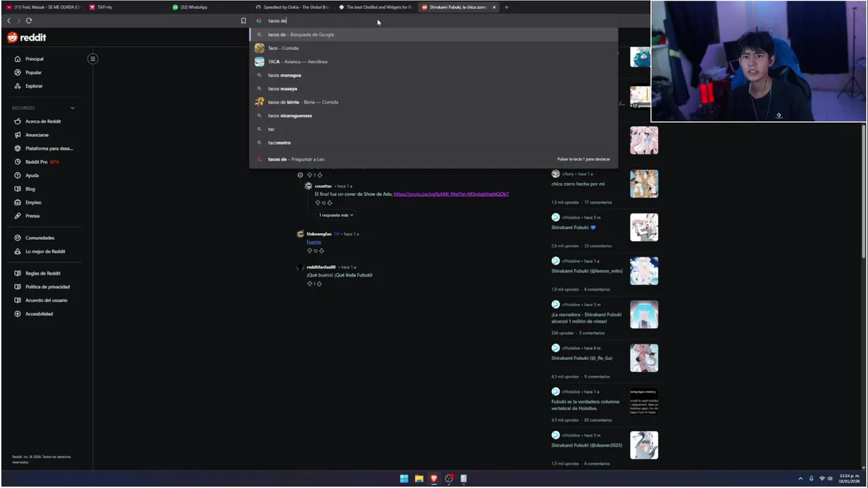Viewport: 868px width, 488px height.
Task: Open File Explorer from the taskbar
Action: tap(419, 479)
